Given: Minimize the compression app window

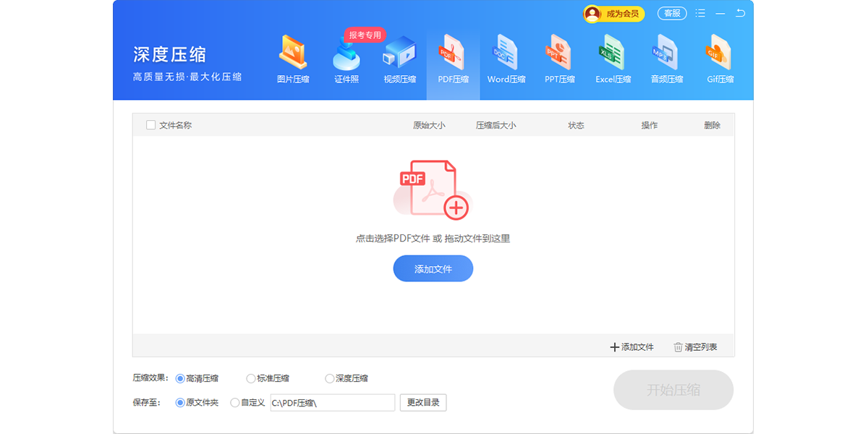Looking at the screenshot, I should [720, 13].
